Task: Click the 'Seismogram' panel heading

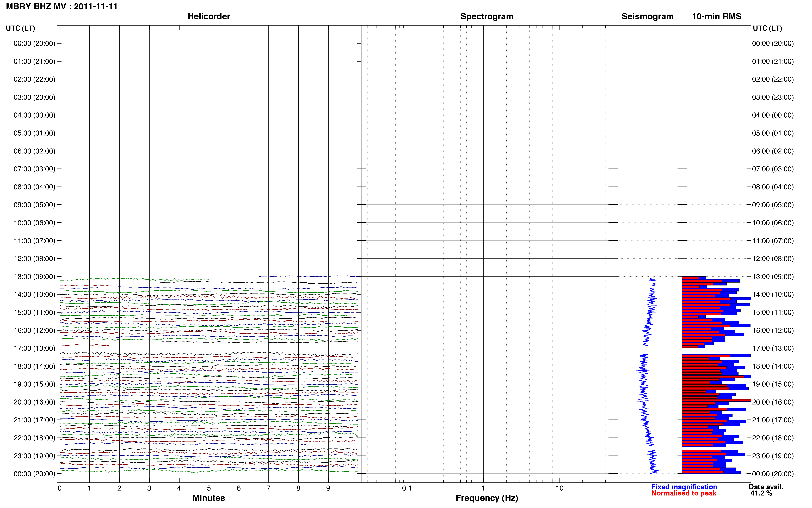Action: click(648, 16)
